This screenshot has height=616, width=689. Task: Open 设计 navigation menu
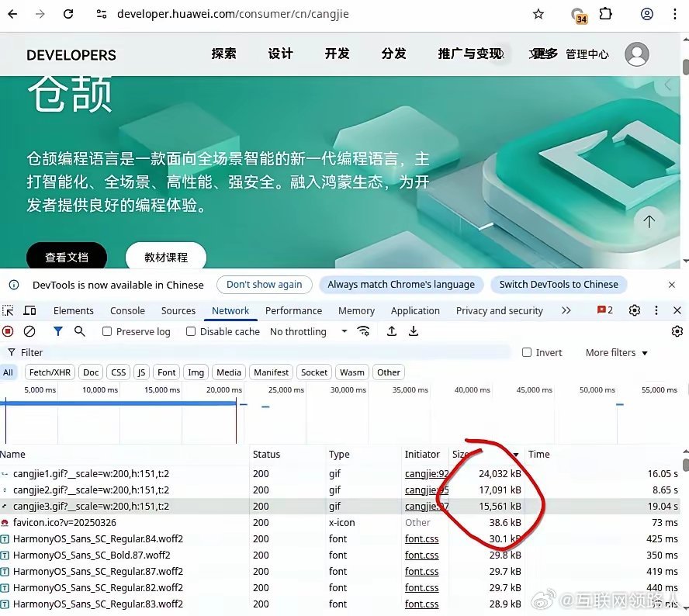tap(280, 54)
